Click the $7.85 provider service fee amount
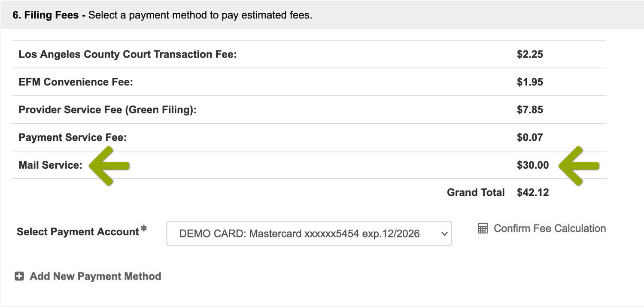Viewport: 644px width, 307px height. pyautogui.click(x=530, y=110)
